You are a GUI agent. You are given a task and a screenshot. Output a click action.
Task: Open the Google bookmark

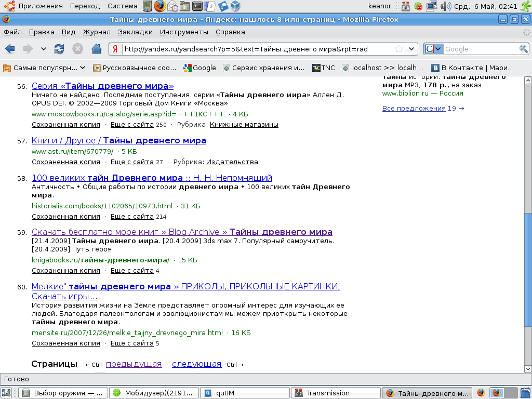[x=199, y=68]
